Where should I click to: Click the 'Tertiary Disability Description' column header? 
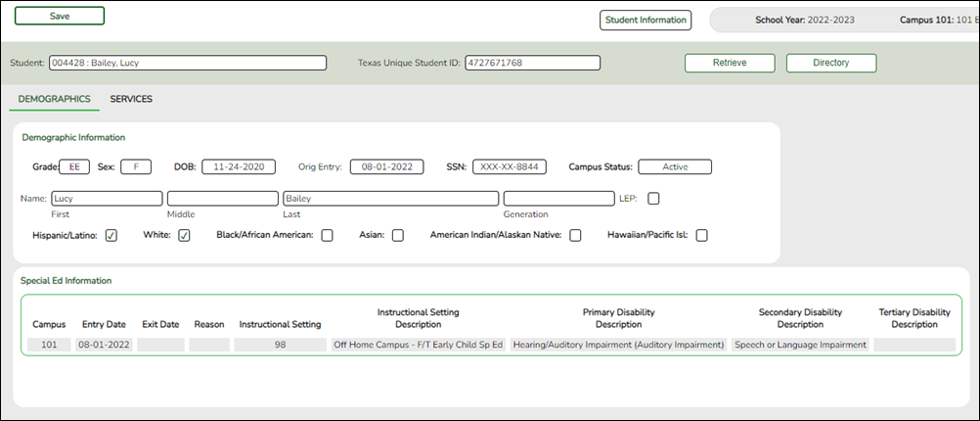point(914,318)
